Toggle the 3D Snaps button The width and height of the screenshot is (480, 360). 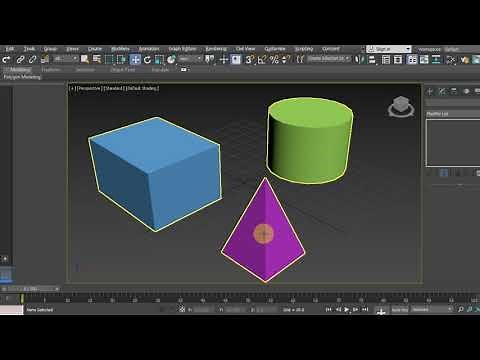(x=250, y=60)
